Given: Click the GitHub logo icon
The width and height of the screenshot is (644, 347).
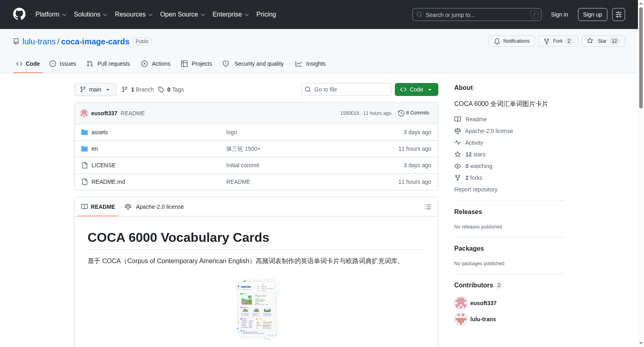Looking at the screenshot, I should pyautogui.click(x=19, y=14).
